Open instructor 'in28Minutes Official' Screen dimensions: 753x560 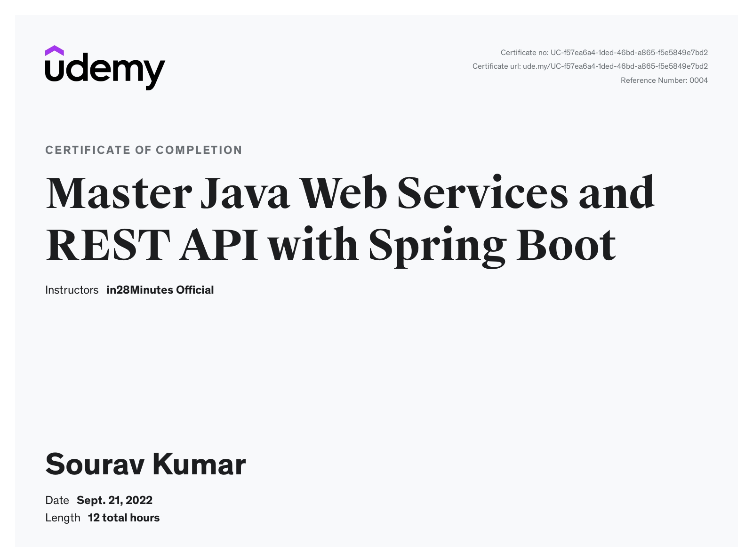coord(160,290)
